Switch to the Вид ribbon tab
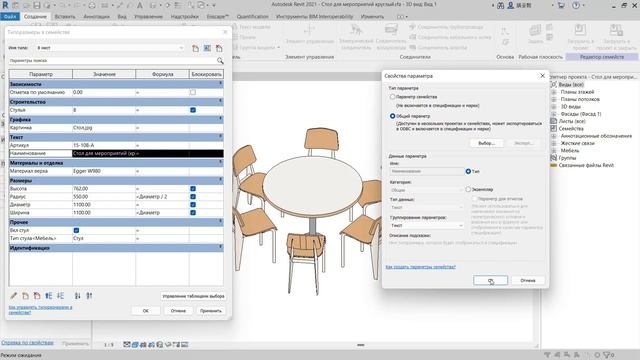Viewport: 640px width, 360px height. 122,17
